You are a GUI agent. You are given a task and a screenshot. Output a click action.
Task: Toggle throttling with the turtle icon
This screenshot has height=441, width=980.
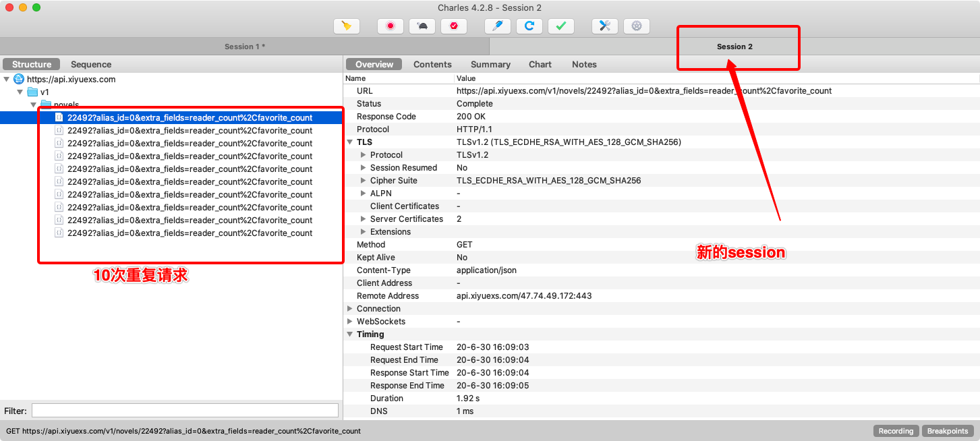click(422, 26)
